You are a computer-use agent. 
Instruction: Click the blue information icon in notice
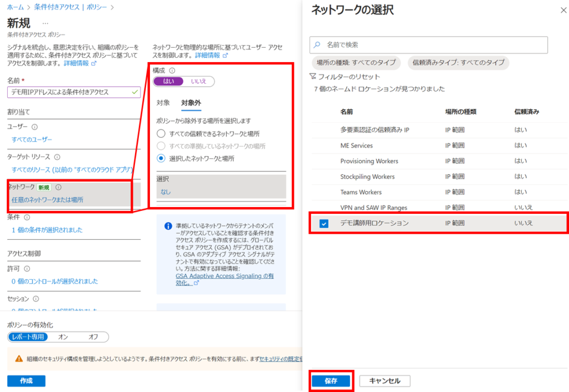[x=168, y=226]
